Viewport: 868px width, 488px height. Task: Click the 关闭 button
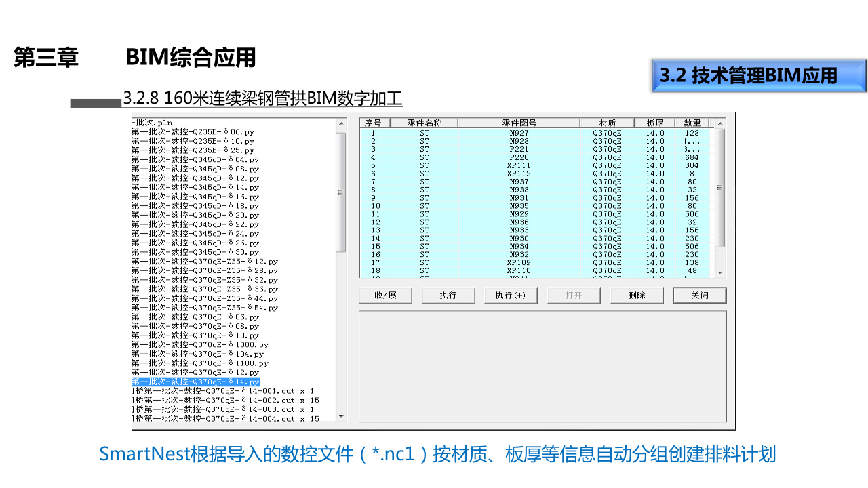tap(700, 296)
